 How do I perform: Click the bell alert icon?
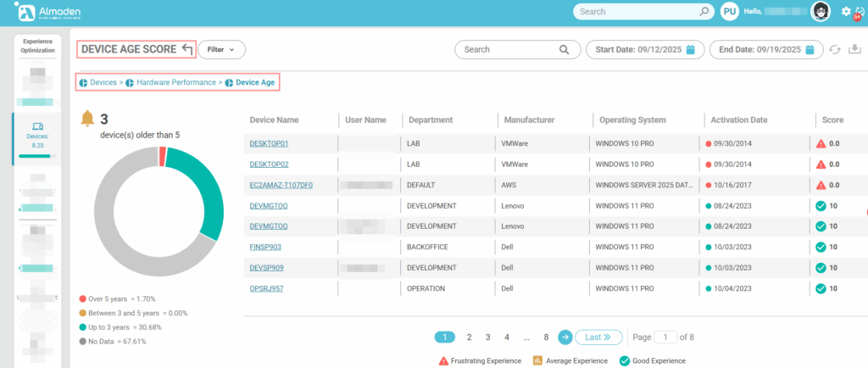pyautogui.click(x=86, y=119)
